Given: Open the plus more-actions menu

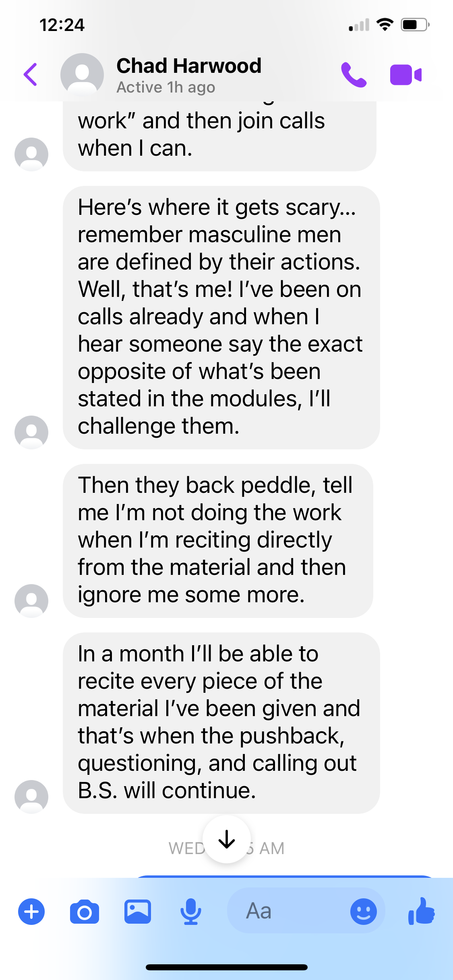Looking at the screenshot, I should (31, 911).
